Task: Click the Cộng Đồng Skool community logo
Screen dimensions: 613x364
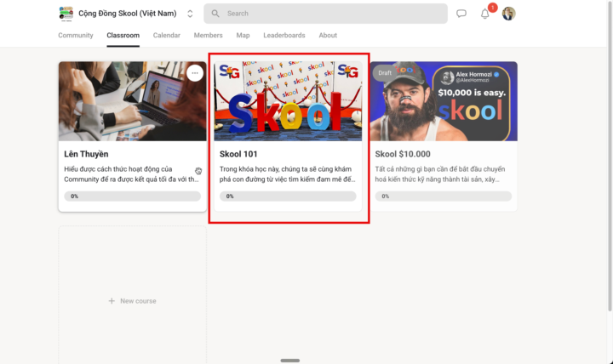Action: 66,14
